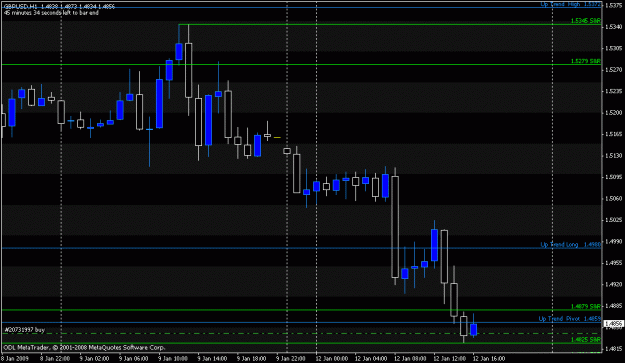Viewport: 625px width, 363px height.
Task: Click the 1.4990 price axis label
Action: pos(613,241)
